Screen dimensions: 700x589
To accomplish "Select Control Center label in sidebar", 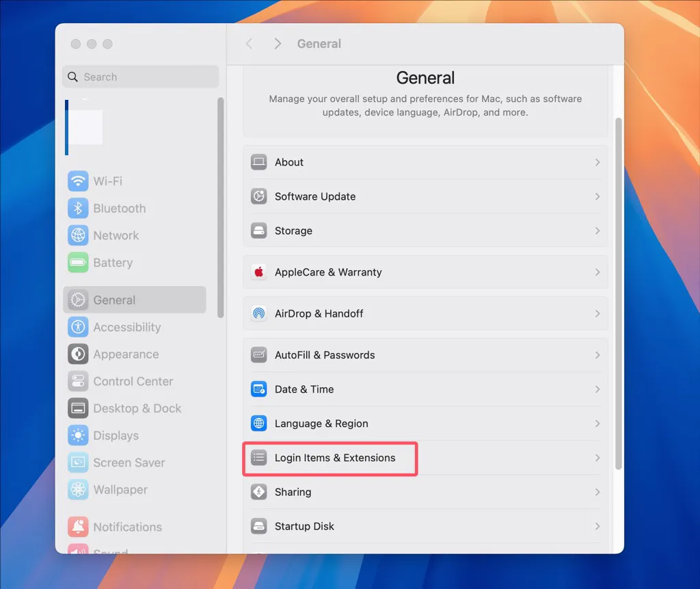I will coord(133,381).
